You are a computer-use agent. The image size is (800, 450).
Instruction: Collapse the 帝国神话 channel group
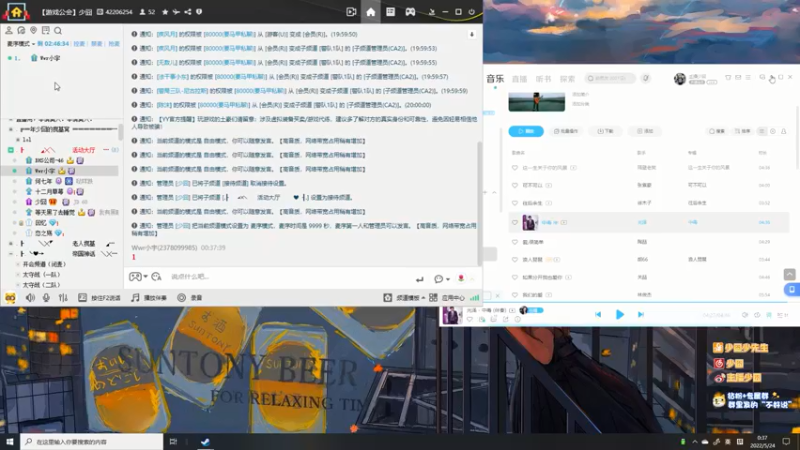(11, 254)
